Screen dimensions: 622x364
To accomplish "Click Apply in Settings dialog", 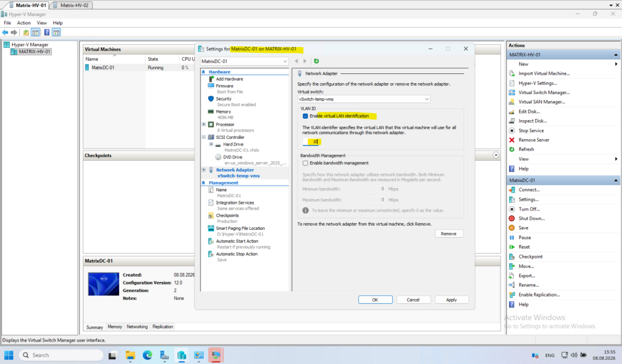I will pos(451,300).
